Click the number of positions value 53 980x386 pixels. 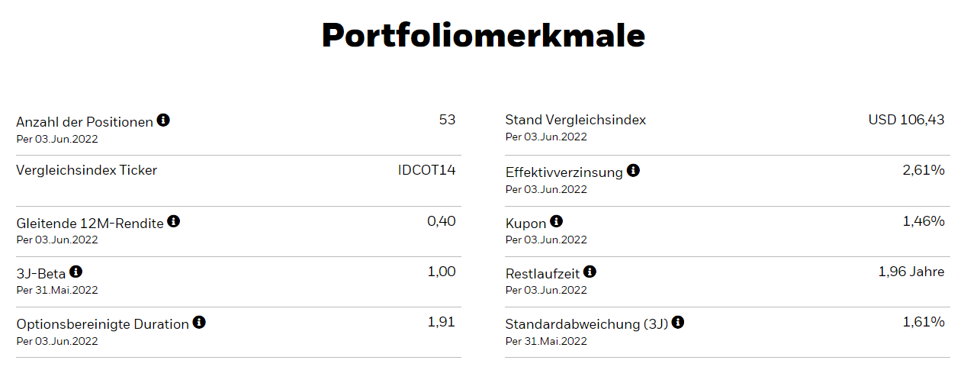tap(447, 120)
